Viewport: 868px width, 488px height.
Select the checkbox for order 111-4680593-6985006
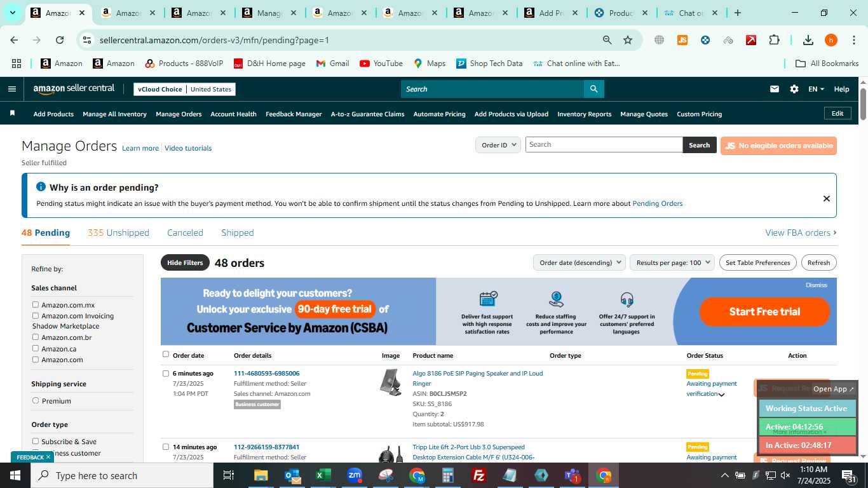point(166,373)
